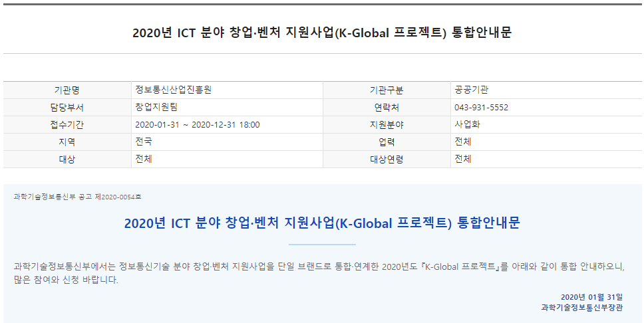
Task: Click the '전체' value in 업력 row
Action: pyautogui.click(x=463, y=142)
